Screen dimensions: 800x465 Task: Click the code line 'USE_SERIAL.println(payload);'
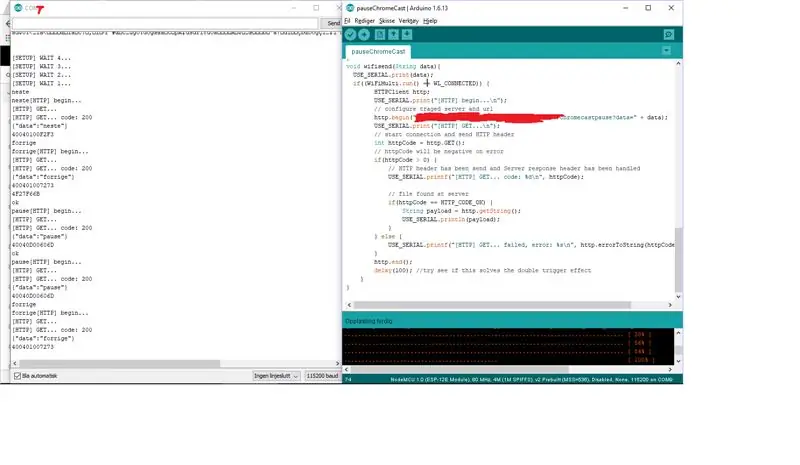tap(451, 219)
